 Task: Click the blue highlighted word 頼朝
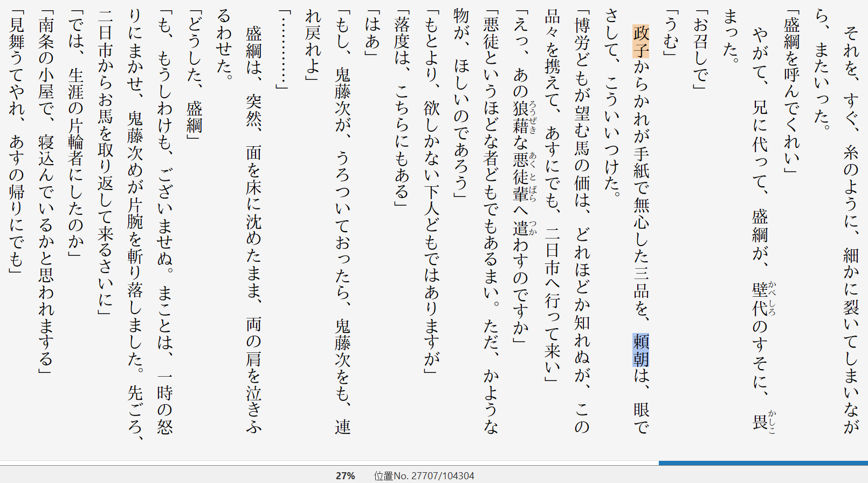pyautogui.click(x=641, y=350)
